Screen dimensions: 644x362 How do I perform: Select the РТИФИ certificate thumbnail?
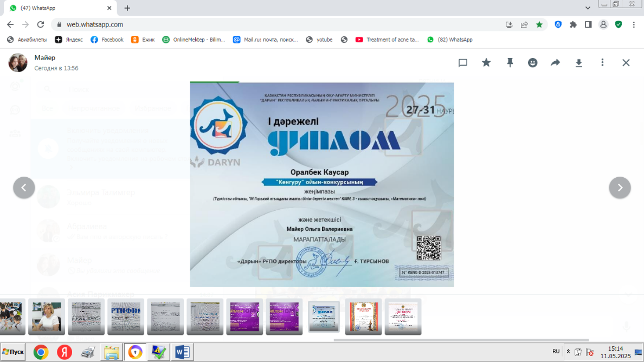click(x=126, y=316)
